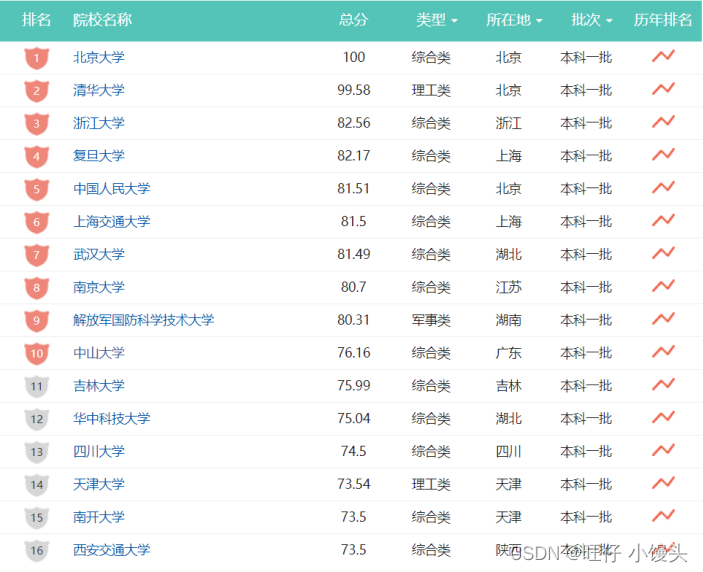Select the 广东 location cell
Screen dimensions: 703x572
(508, 353)
